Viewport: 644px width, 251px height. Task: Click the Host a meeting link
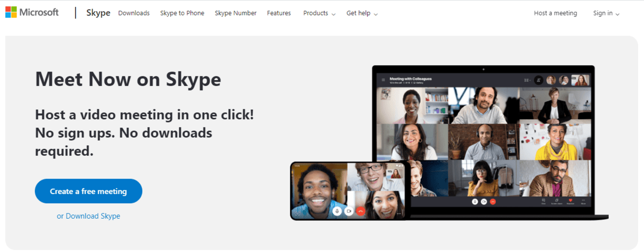555,13
